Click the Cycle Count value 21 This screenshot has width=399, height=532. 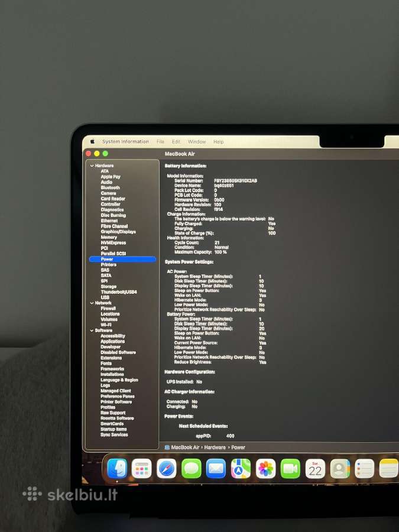click(217, 242)
